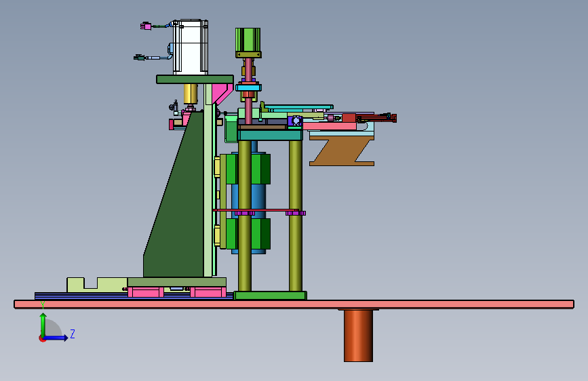Select the lower yellow block on the side plate
Image resolution: width=588 pixels, height=381 pixels.
tap(217, 236)
